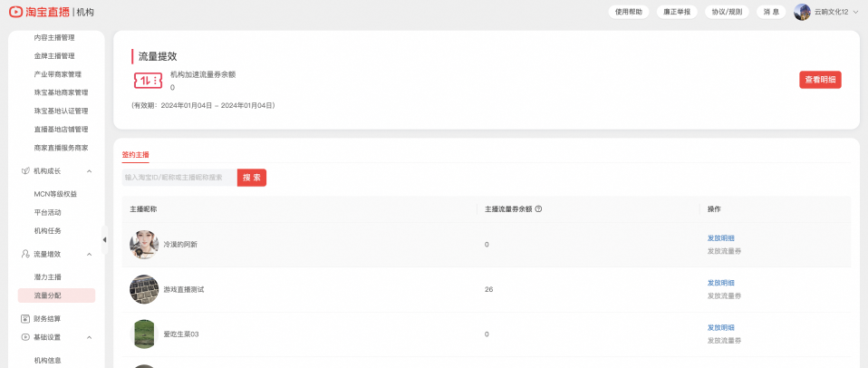This screenshot has width=868, height=368.
Task: Click the 流量增效 person icon
Action: click(x=24, y=254)
